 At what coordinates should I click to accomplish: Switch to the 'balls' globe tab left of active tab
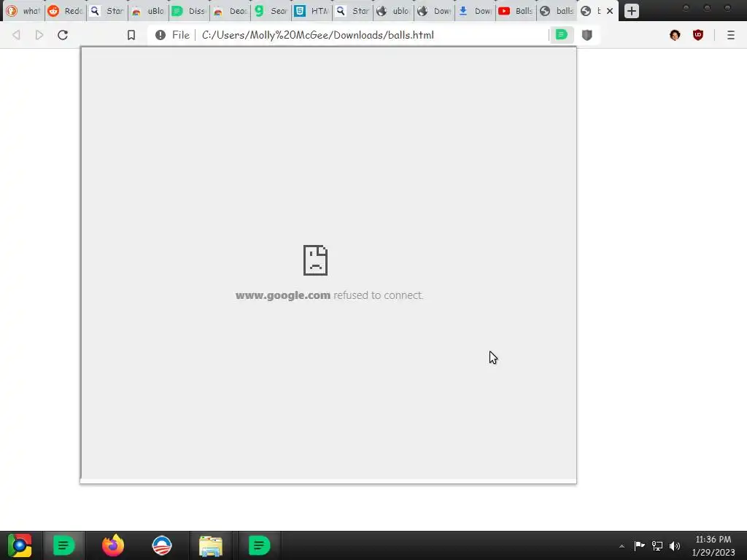pyautogui.click(x=557, y=11)
